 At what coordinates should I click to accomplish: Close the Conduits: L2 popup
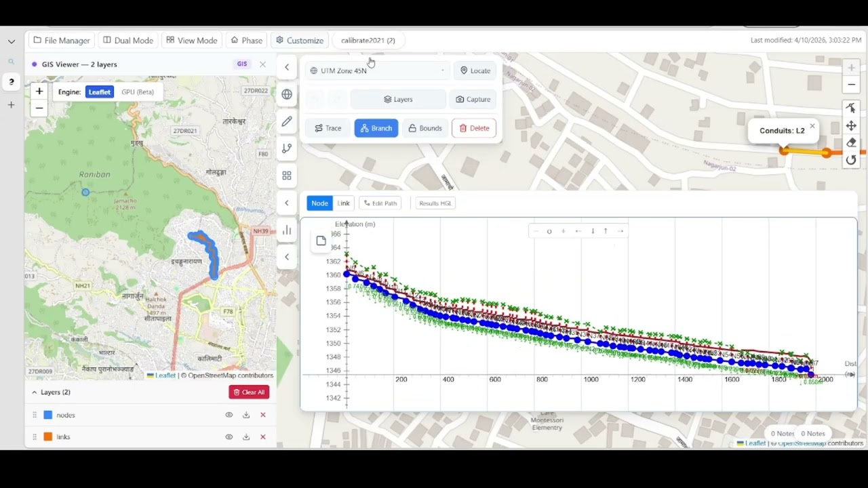tap(812, 126)
